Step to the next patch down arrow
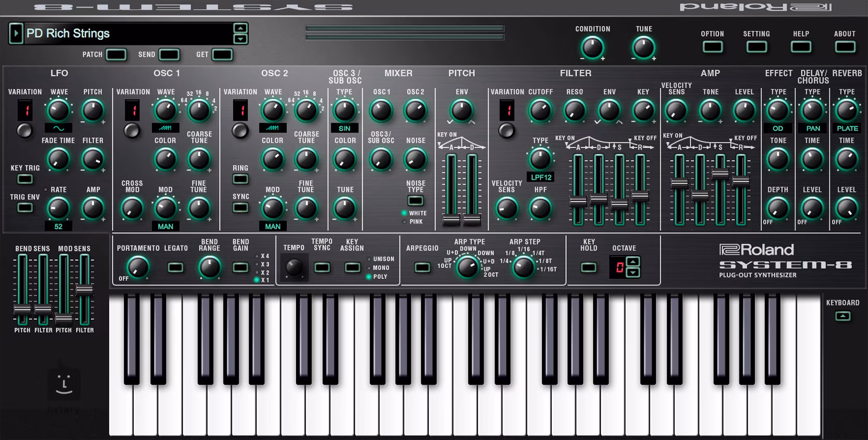 coord(240,39)
